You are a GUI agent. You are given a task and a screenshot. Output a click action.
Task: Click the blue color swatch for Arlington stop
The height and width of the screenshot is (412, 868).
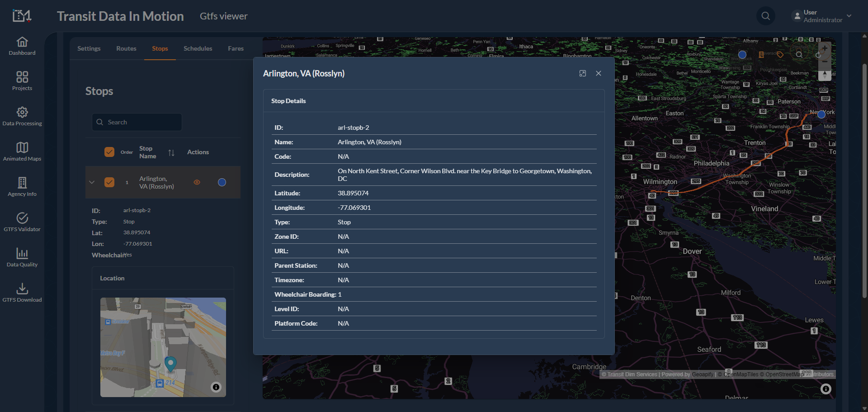[x=222, y=182]
